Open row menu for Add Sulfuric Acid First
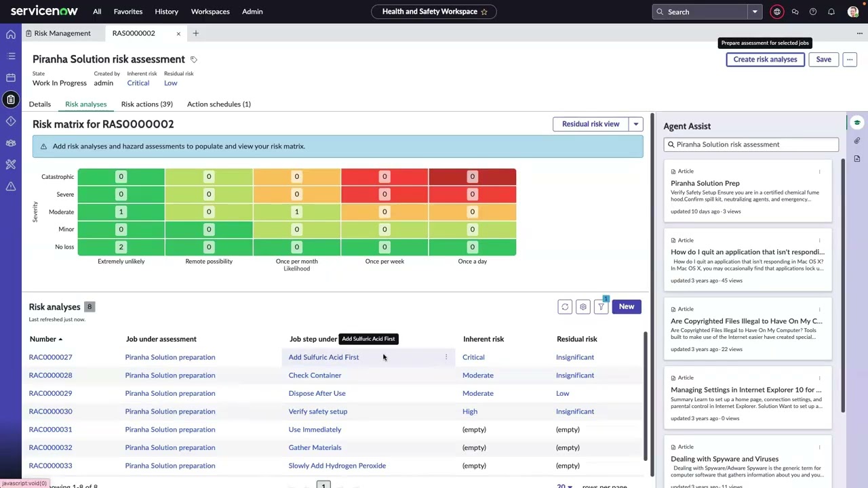The height and width of the screenshot is (488, 868). pyautogui.click(x=446, y=357)
